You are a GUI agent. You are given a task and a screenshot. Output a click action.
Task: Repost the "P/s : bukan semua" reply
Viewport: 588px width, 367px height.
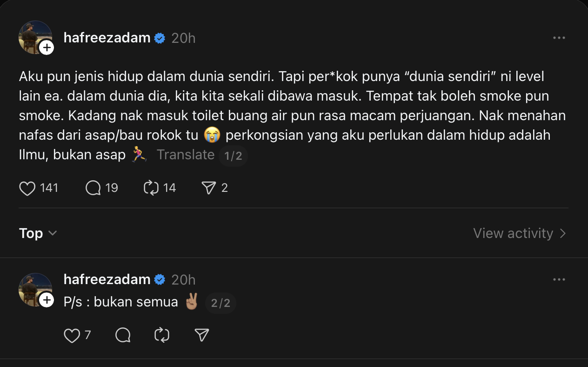click(x=162, y=335)
